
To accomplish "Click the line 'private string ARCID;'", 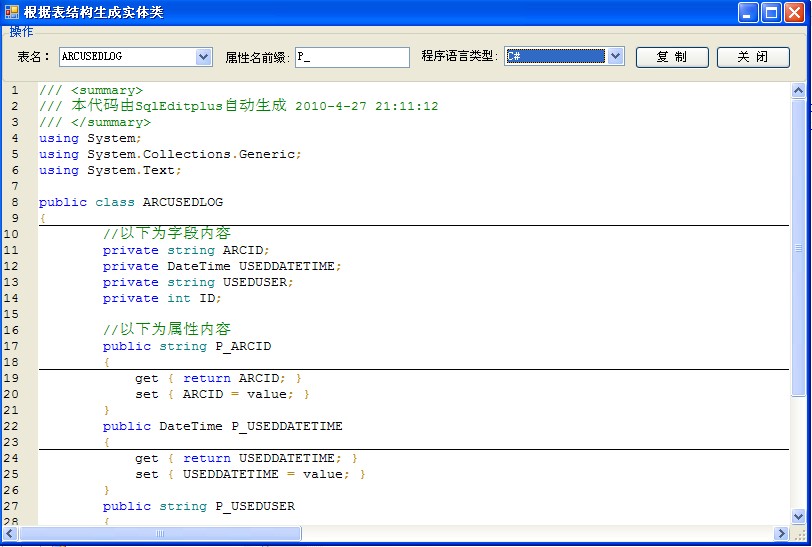I will click(186, 250).
